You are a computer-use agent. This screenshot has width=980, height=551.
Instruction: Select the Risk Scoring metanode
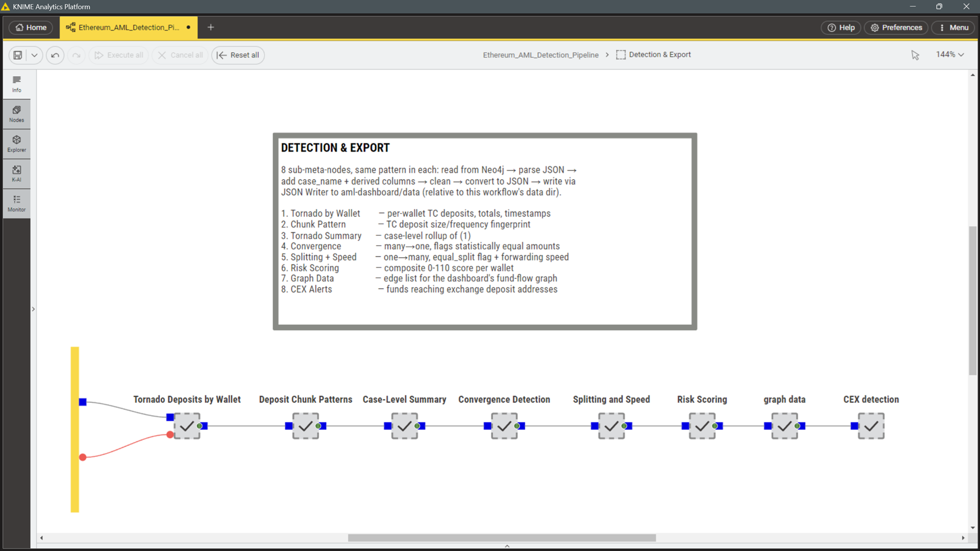(702, 426)
